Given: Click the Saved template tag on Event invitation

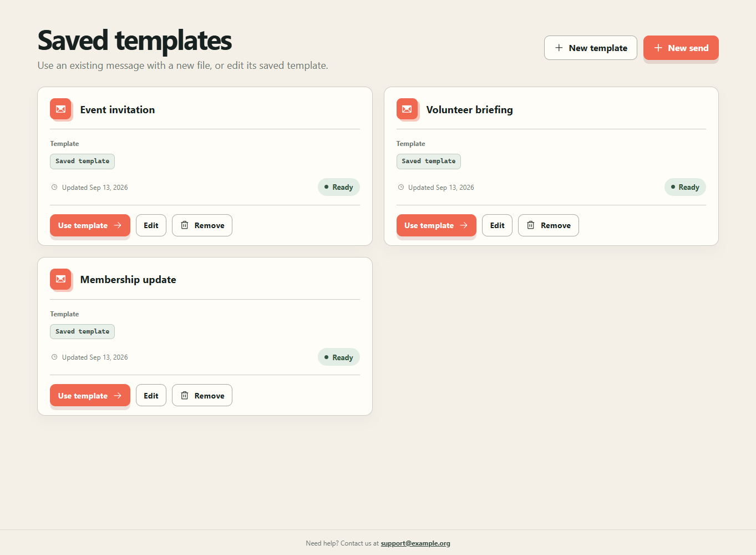Looking at the screenshot, I should [82, 162].
